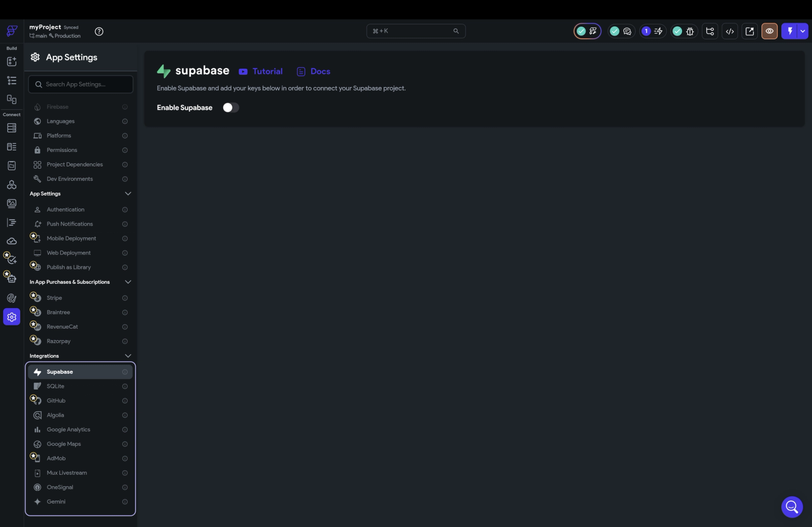
Task: Toggle the Enable Supabase switch
Action: [231, 108]
